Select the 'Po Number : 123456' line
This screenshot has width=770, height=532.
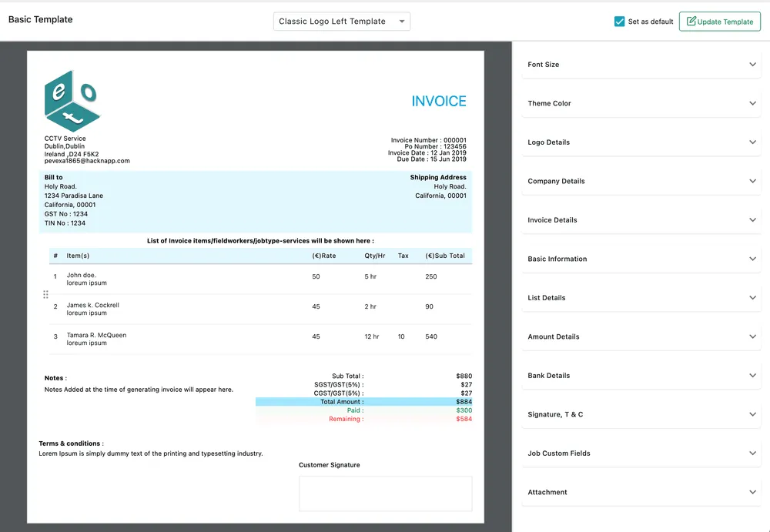436,146
